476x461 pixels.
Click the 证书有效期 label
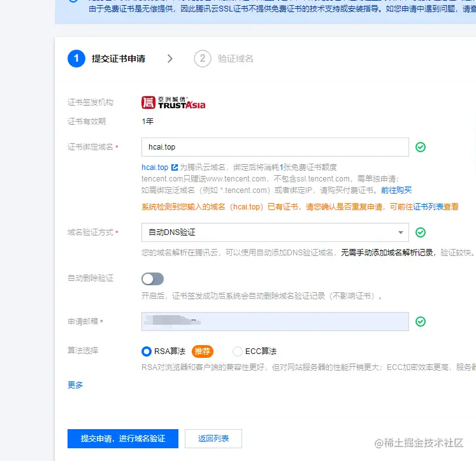pyautogui.click(x=87, y=122)
